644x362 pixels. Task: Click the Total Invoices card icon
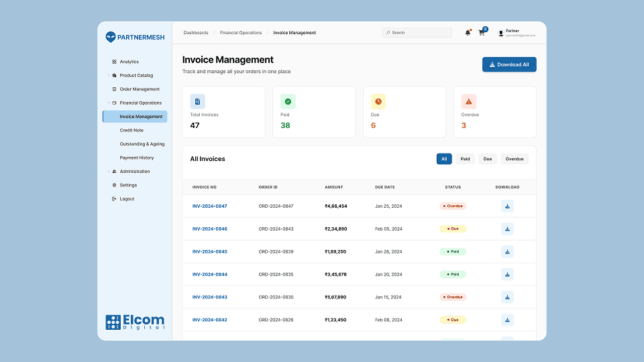(x=197, y=102)
